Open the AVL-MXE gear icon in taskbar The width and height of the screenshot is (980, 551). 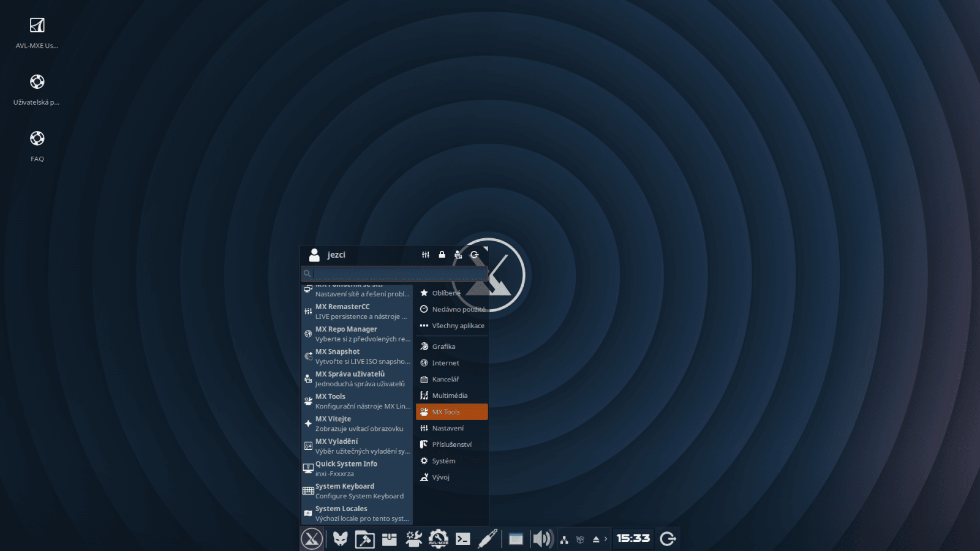point(437,539)
